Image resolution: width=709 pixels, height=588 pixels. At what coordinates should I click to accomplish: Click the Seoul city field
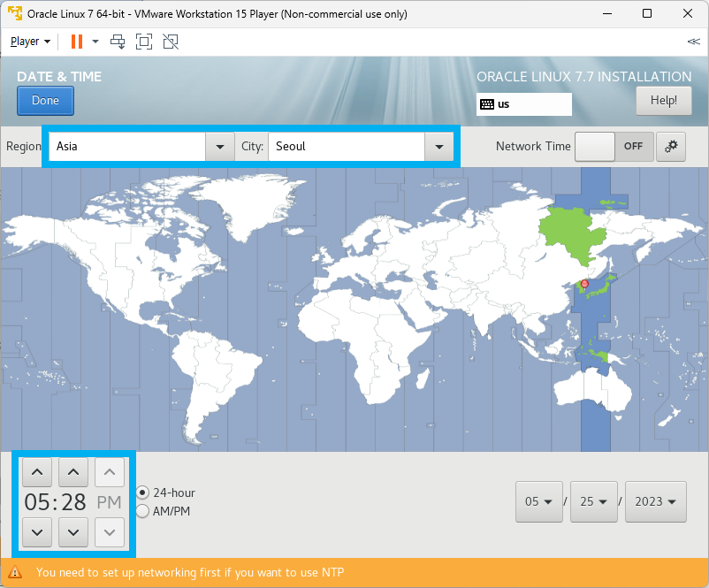tap(347, 147)
